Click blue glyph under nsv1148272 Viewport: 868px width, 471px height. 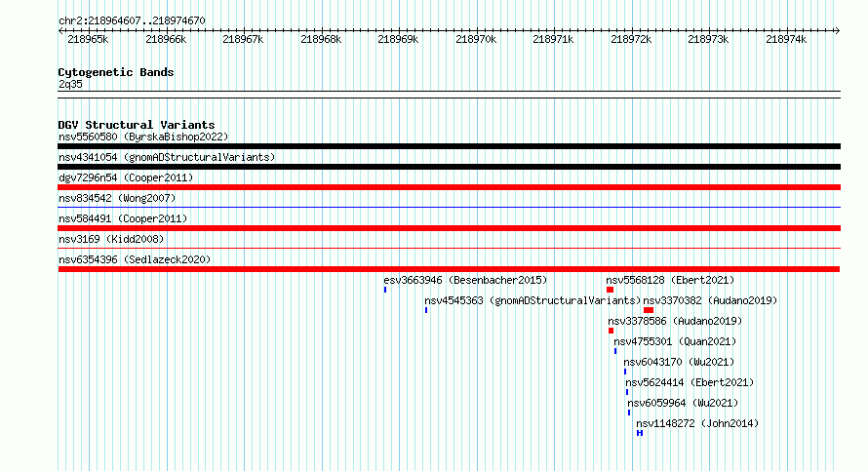(640, 433)
